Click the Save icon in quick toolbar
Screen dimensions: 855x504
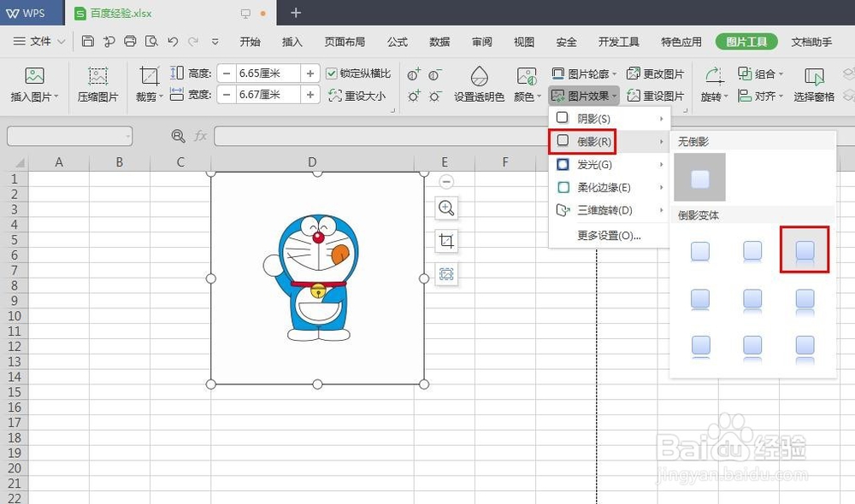pyautogui.click(x=88, y=41)
